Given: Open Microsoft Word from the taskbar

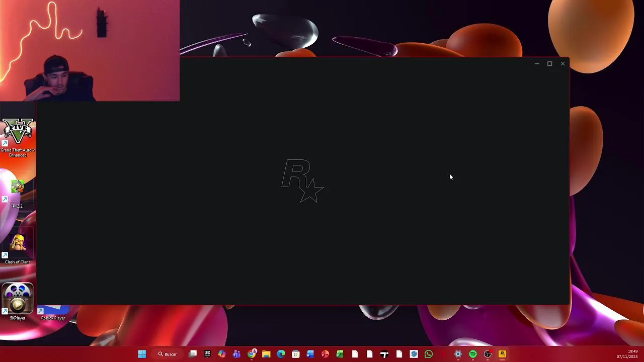Looking at the screenshot, I should tap(310, 354).
